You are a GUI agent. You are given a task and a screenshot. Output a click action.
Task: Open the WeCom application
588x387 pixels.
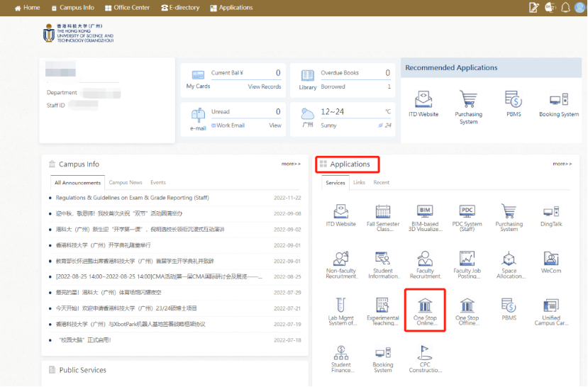coord(551,263)
